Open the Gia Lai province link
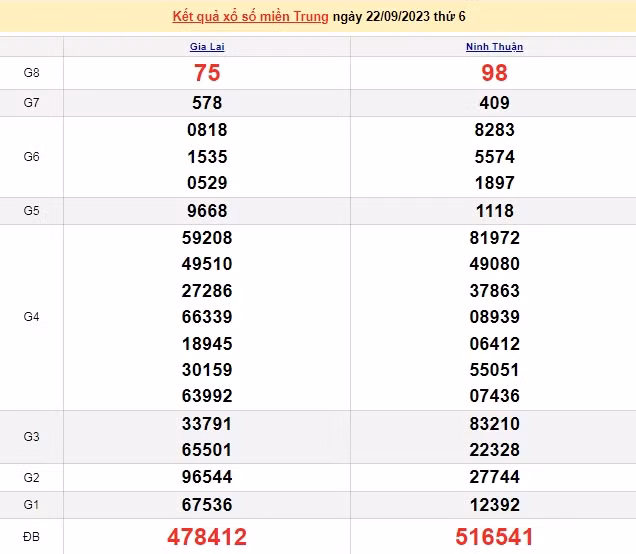The image size is (636, 554). tap(207, 47)
